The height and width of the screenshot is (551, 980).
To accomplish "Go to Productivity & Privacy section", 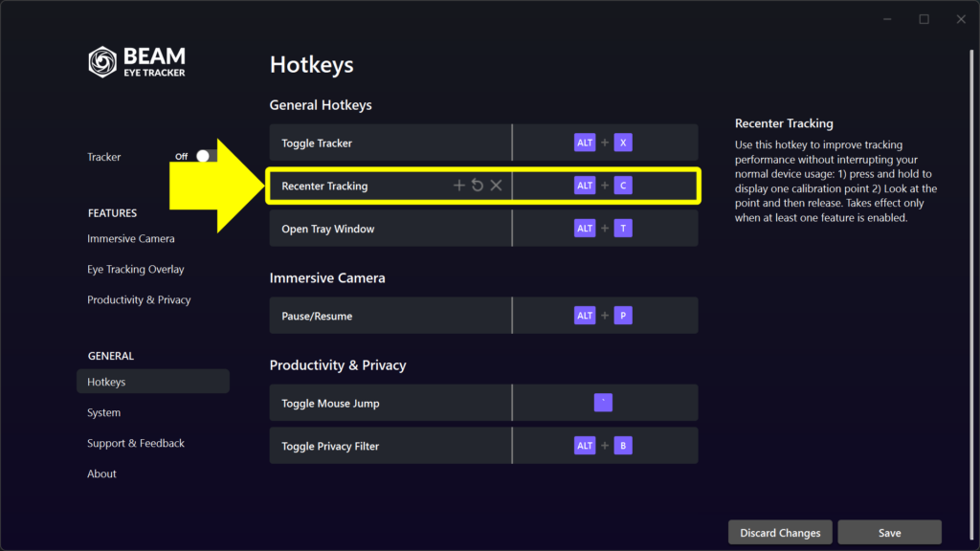I will 139,299.
